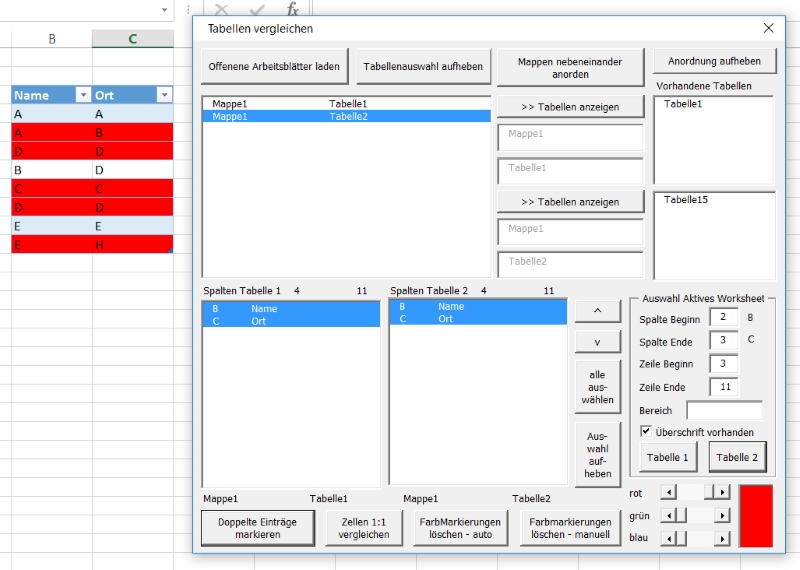Open the Name column filter dropdown
This screenshot has height=570, width=800.
click(83, 95)
